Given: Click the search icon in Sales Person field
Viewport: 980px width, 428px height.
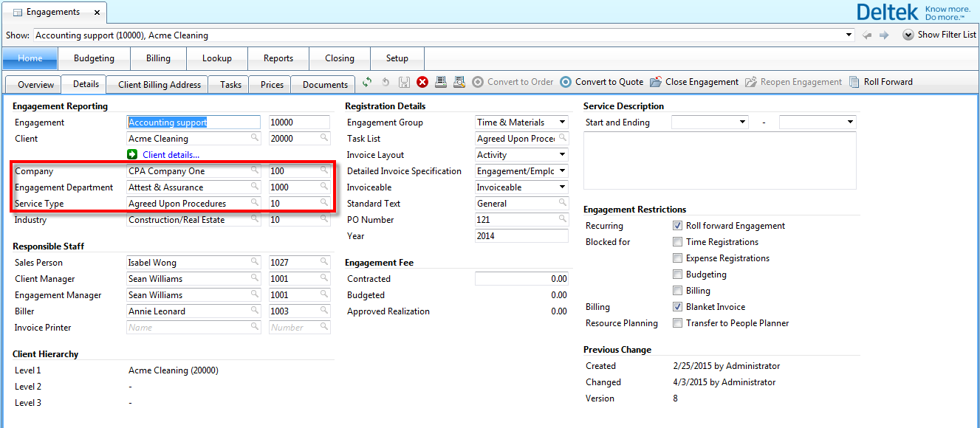Looking at the screenshot, I should (254, 262).
